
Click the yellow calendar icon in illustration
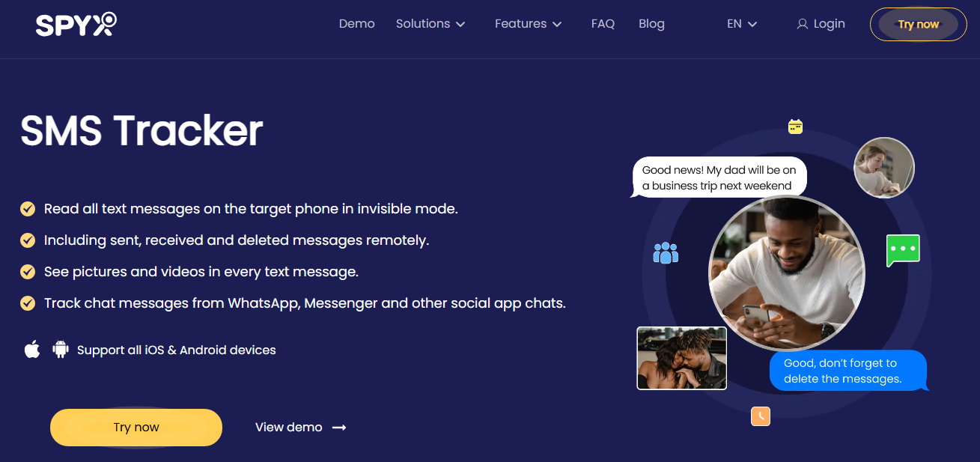pyautogui.click(x=795, y=127)
